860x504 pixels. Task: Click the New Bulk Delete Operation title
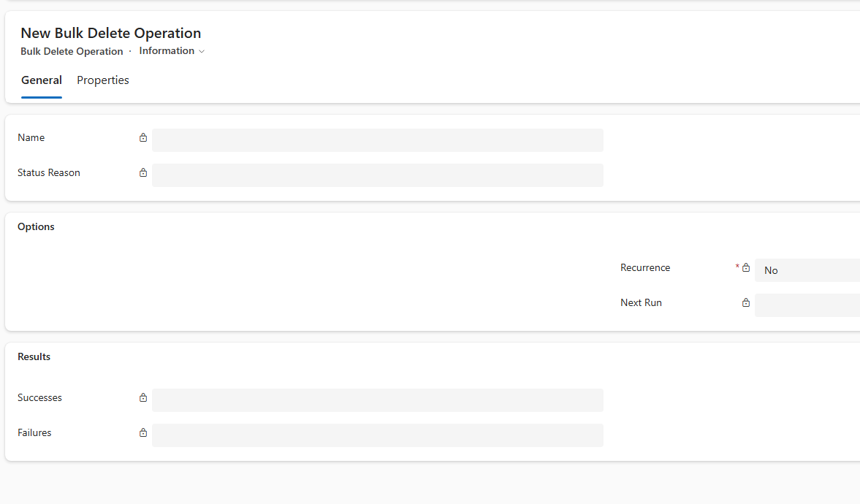[x=110, y=33]
